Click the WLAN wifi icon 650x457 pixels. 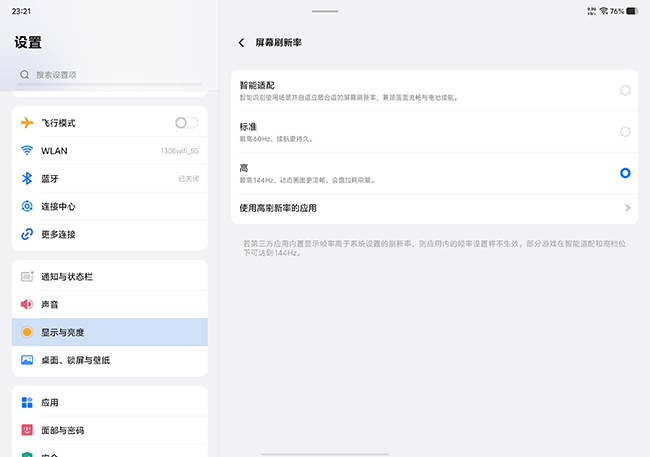pos(27,151)
